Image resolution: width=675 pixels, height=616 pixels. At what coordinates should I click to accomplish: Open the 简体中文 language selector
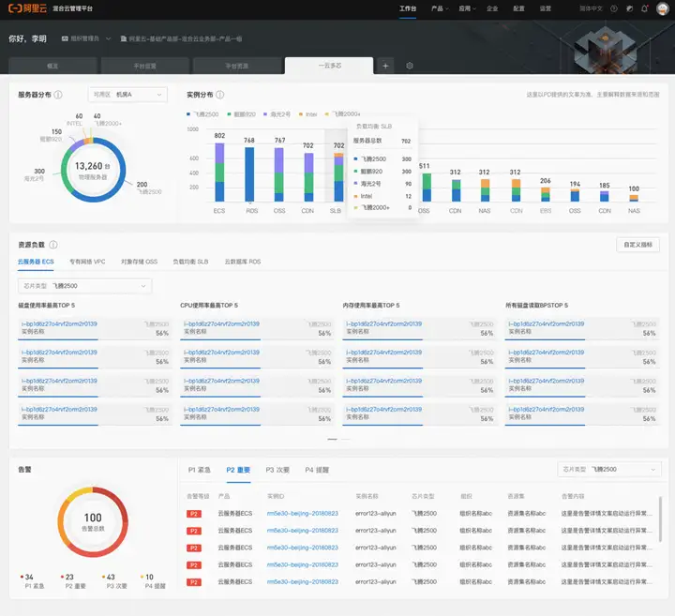tap(591, 8)
